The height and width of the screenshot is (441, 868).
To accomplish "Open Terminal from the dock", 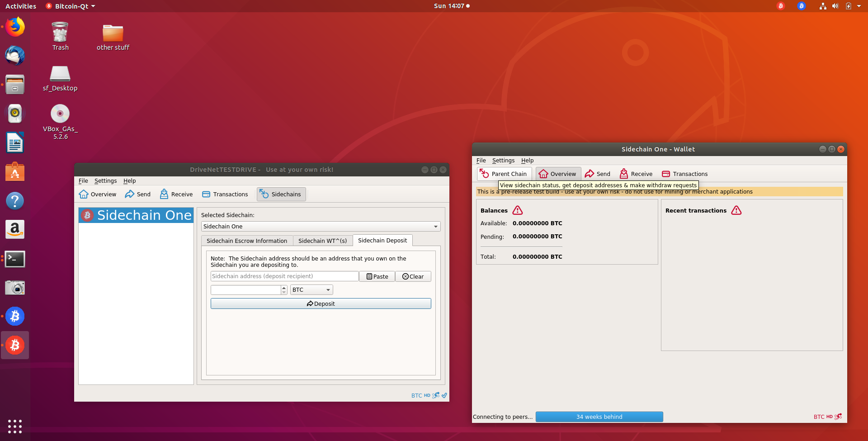I will pos(15,259).
